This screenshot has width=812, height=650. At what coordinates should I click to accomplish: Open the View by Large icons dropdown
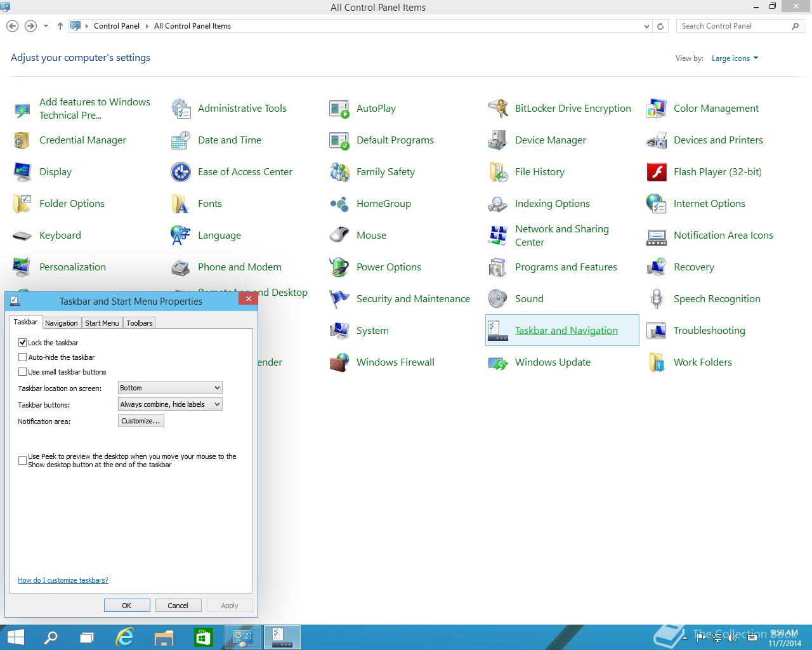735,58
